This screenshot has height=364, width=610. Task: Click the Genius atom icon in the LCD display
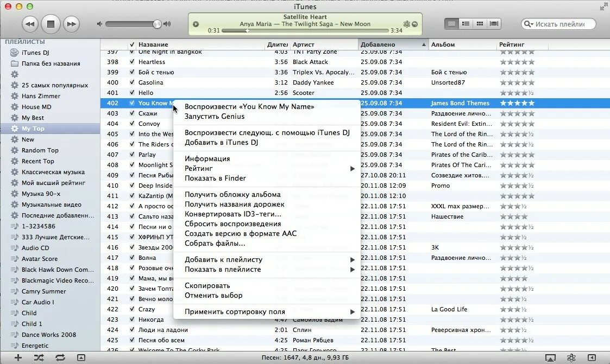pyautogui.click(x=406, y=24)
